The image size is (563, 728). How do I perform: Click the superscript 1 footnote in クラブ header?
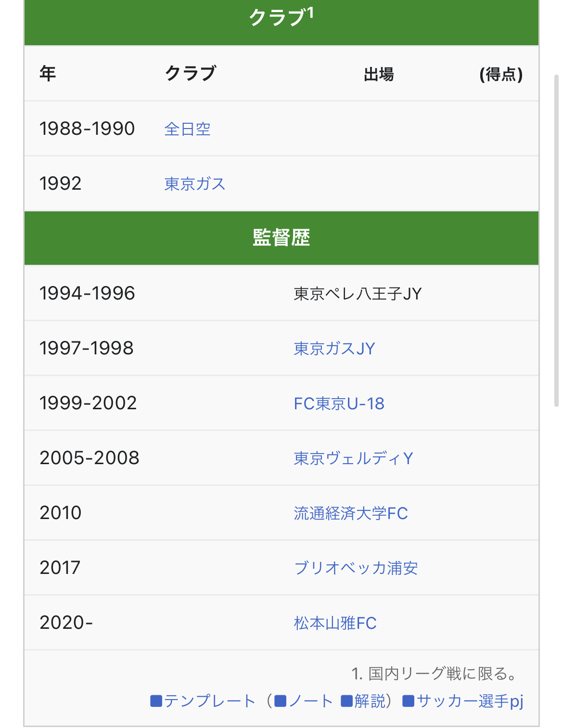pos(311,13)
